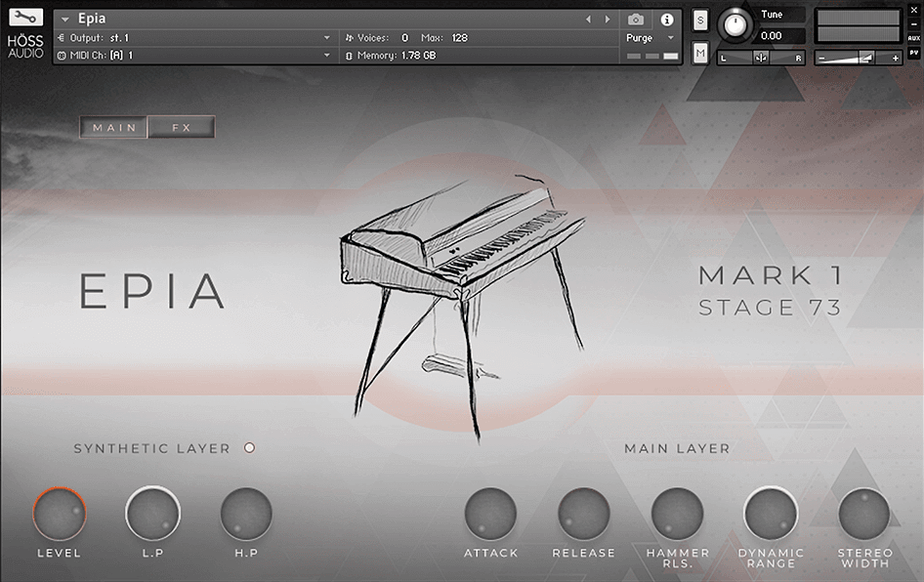This screenshot has width=924, height=582.
Task: Switch to the FX tab
Action: (182, 127)
